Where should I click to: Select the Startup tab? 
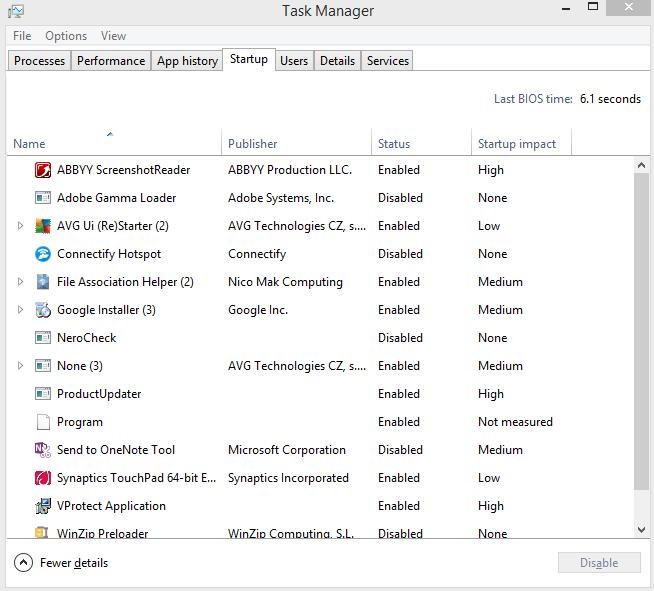[249, 60]
